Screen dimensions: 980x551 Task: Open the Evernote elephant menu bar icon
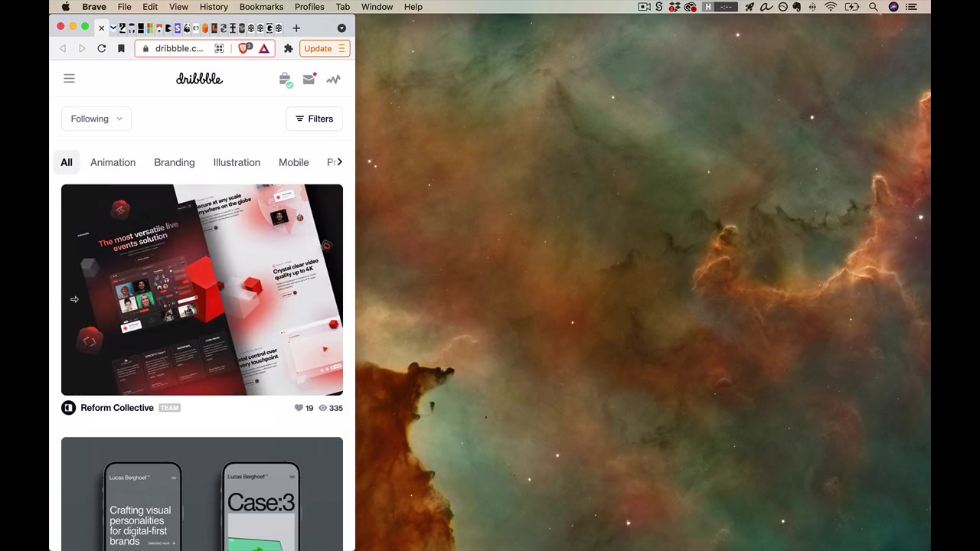796,7
